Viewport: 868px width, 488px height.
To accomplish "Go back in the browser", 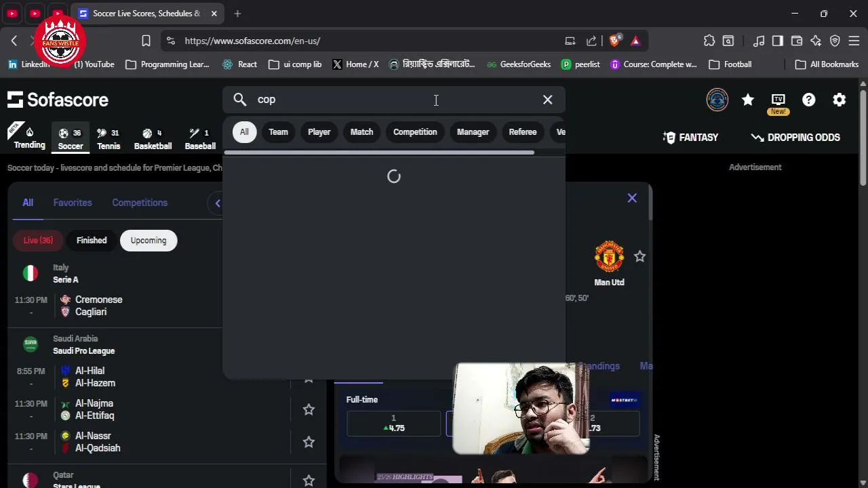I will click(x=14, y=41).
